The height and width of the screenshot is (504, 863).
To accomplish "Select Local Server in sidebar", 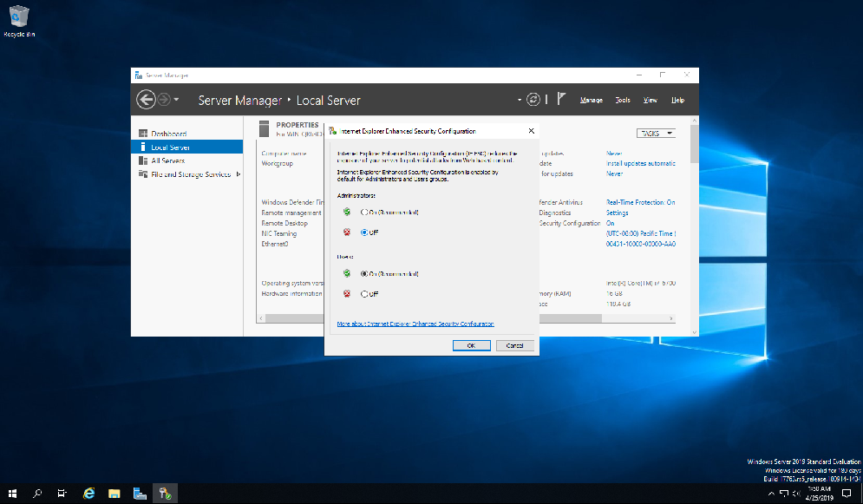I will [x=186, y=147].
